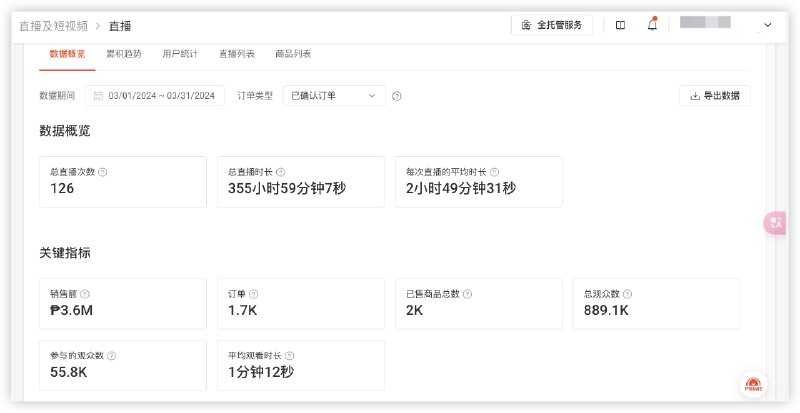
Task: Click the 数据期间 label
Action: pyautogui.click(x=57, y=95)
